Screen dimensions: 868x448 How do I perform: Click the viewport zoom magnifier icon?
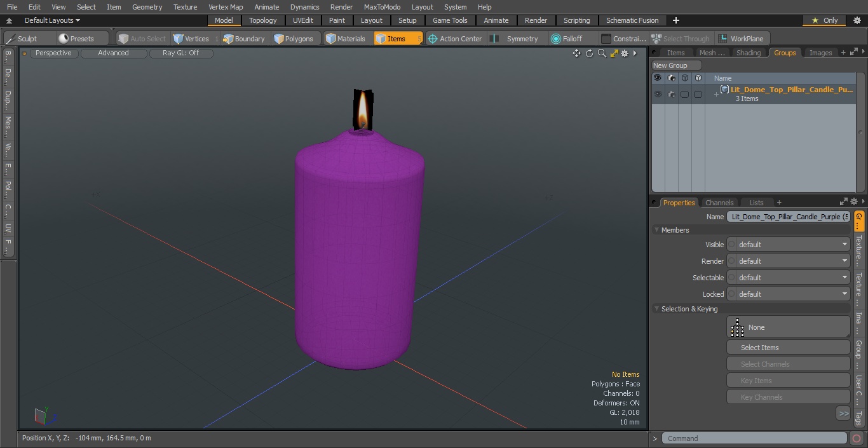click(x=602, y=53)
